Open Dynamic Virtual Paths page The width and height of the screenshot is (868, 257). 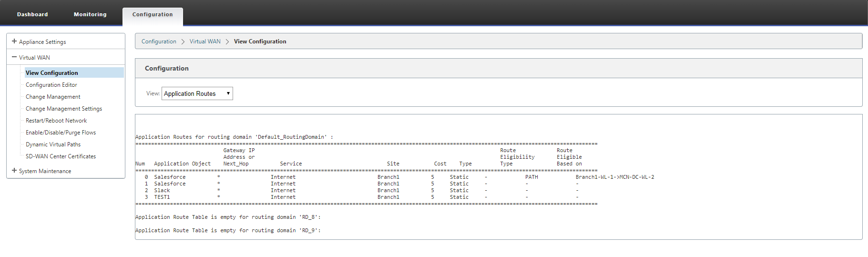coord(53,144)
